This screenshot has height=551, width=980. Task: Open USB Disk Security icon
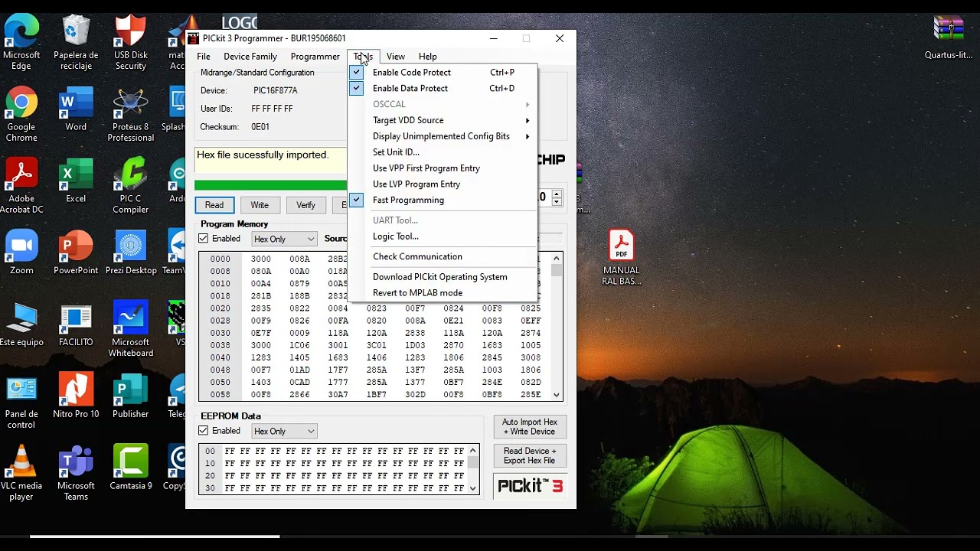[x=130, y=43]
